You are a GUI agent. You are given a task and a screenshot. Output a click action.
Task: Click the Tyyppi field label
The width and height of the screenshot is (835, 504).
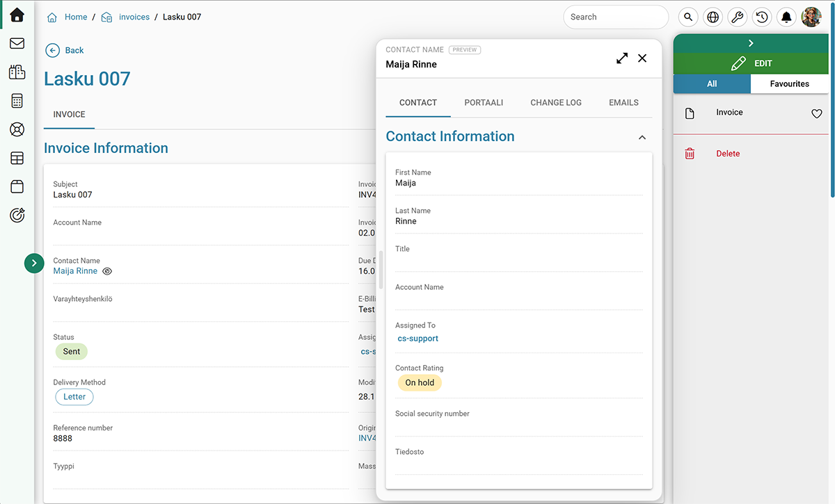(x=64, y=466)
